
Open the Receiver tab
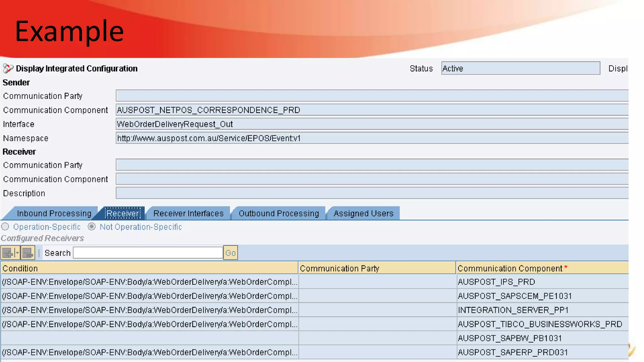123,213
